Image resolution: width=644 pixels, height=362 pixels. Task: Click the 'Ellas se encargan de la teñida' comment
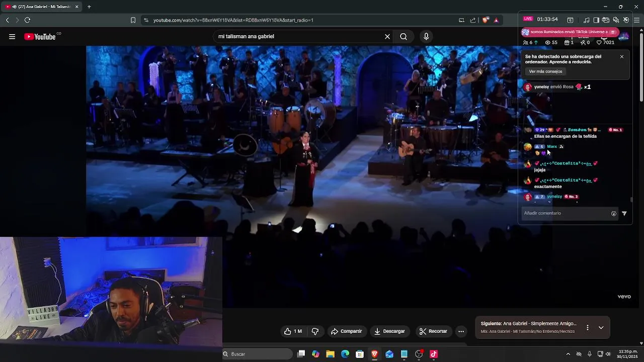[565, 136]
